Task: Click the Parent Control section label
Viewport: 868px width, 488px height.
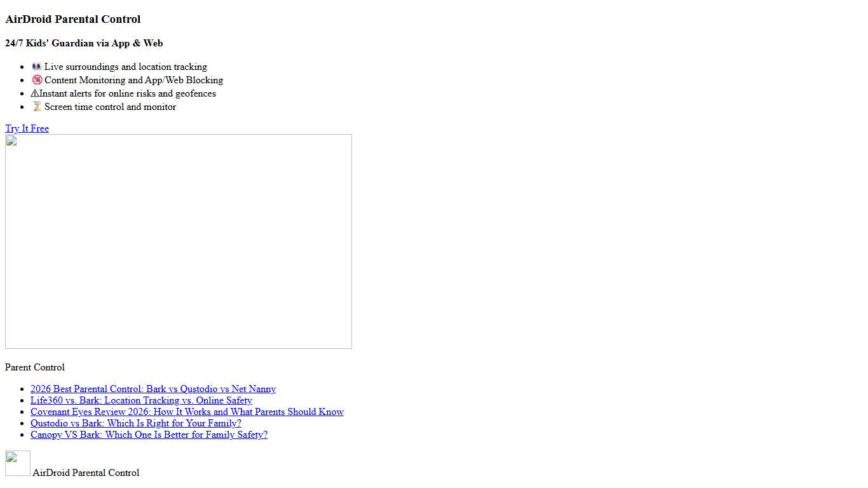Action: 35,367
